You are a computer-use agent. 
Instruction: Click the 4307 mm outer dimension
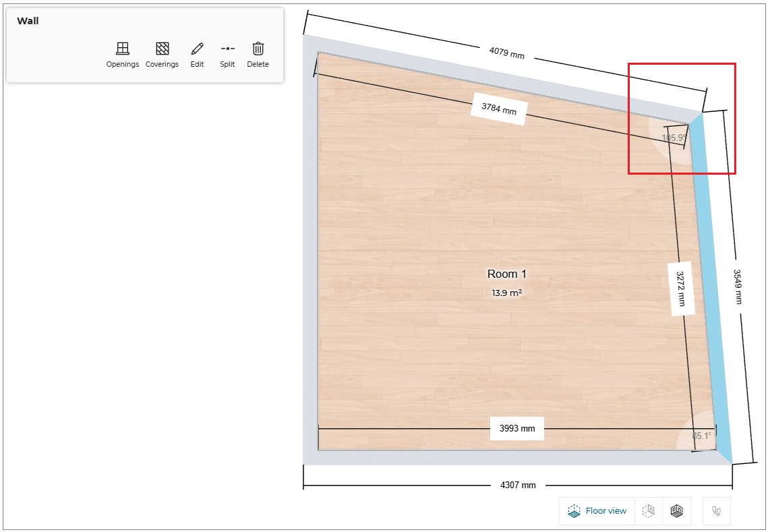pyautogui.click(x=518, y=485)
